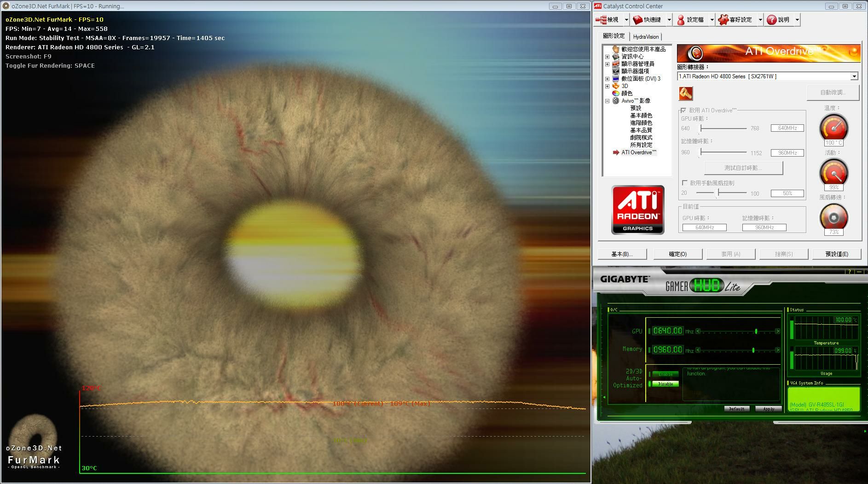Switch to the 圖形設定 tab
The height and width of the screenshot is (484, 868).
click(614, 36)
